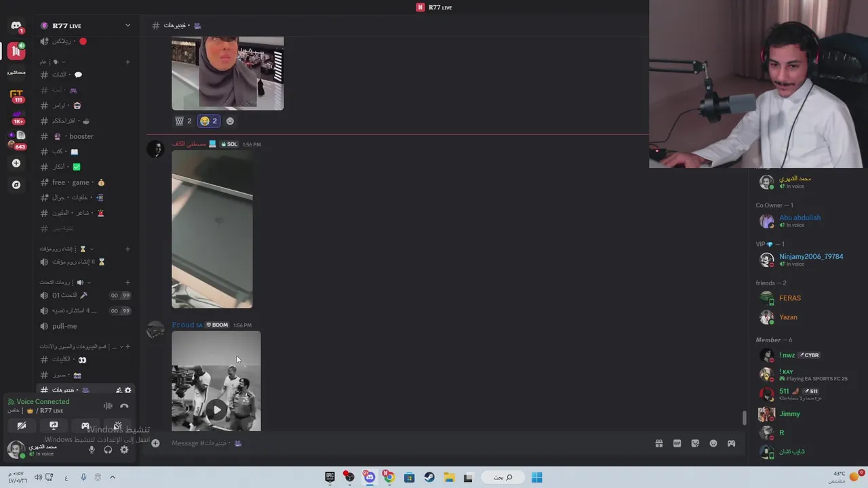Play the black and white video
The height and width of the screenshot is (488, 868).
[216, 409]
